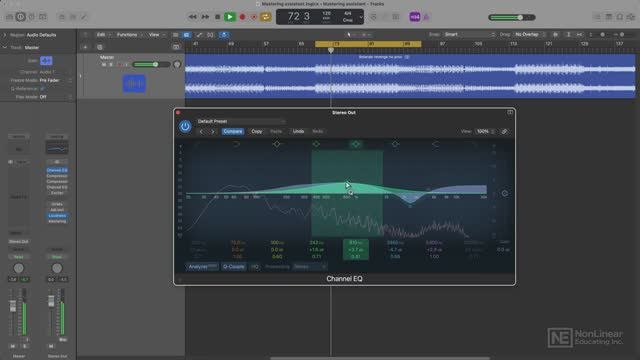Open the Drag No Overlap dropdown
The height and width of the screenshot is (360, 640).
click(529, 35)
